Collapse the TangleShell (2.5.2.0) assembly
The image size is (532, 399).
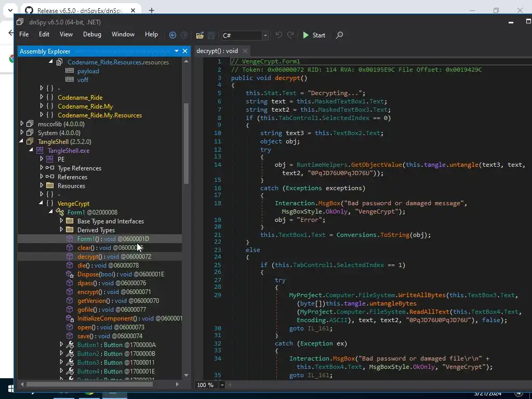[22, 141]
